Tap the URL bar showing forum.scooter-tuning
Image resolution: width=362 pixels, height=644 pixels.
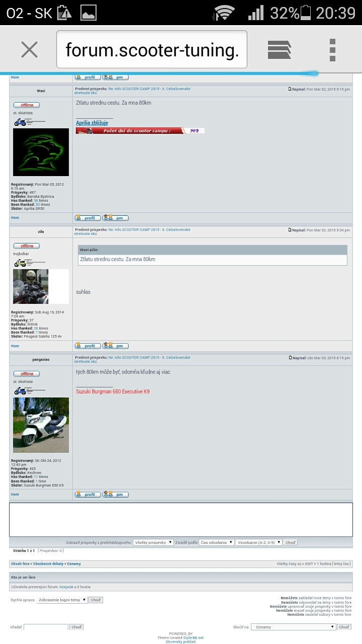click(152, 49)
